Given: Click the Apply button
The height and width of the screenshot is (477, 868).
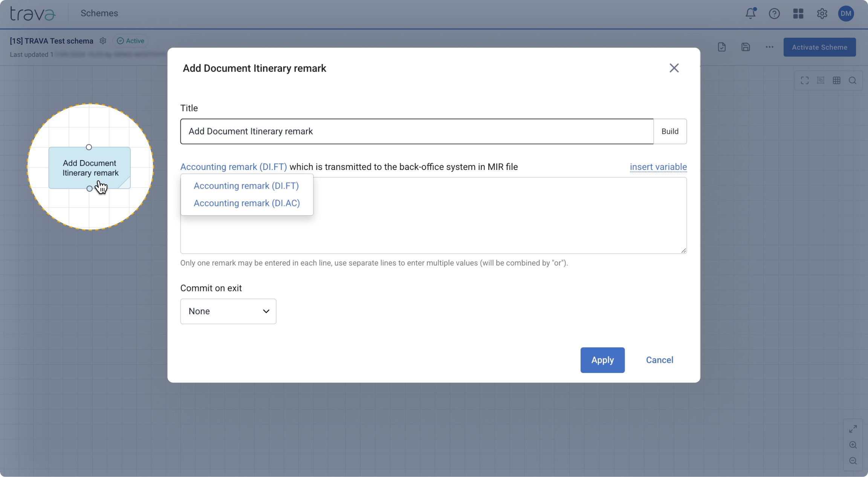Looking at the screenshot, I should [x=602, y=360].
